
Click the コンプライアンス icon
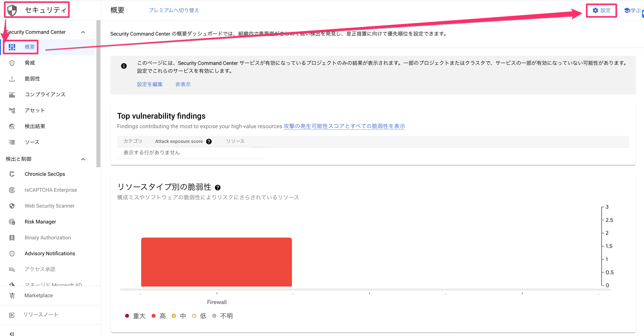coord(12,95)
